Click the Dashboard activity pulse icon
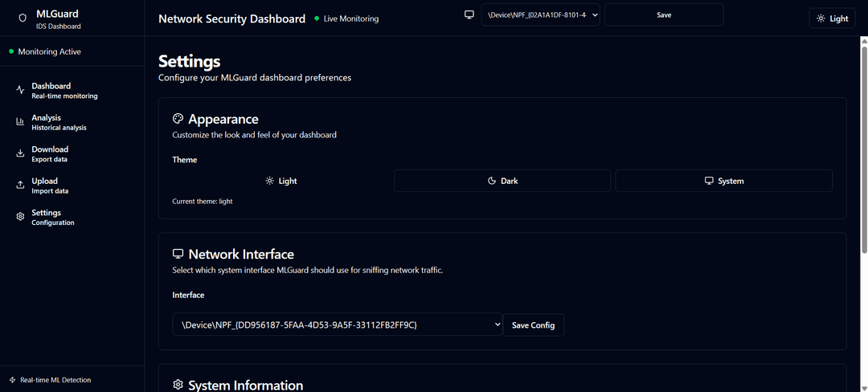Screen dimensions: 868x392 (20, 90)
